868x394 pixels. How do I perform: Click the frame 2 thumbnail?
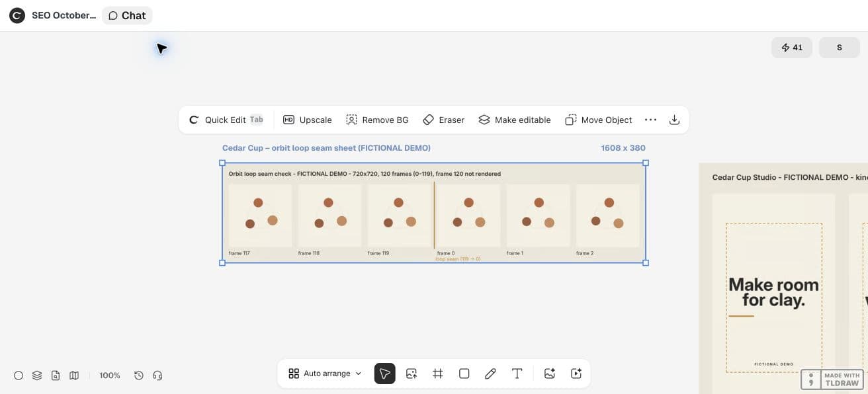608,216
